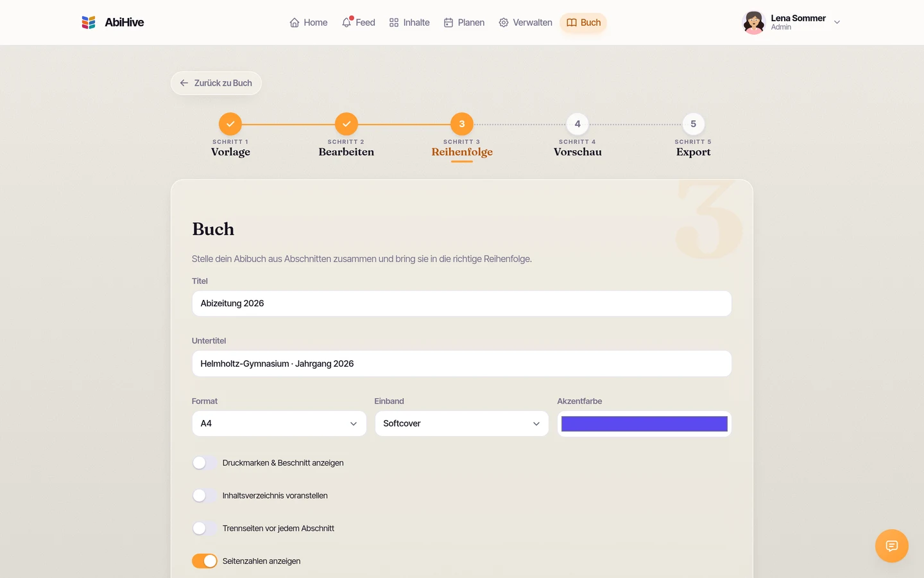Click Lena Sommer's avatar picture
Image resolution: width=924 pixels, height=578 pixels.
(x=753, y=22)
